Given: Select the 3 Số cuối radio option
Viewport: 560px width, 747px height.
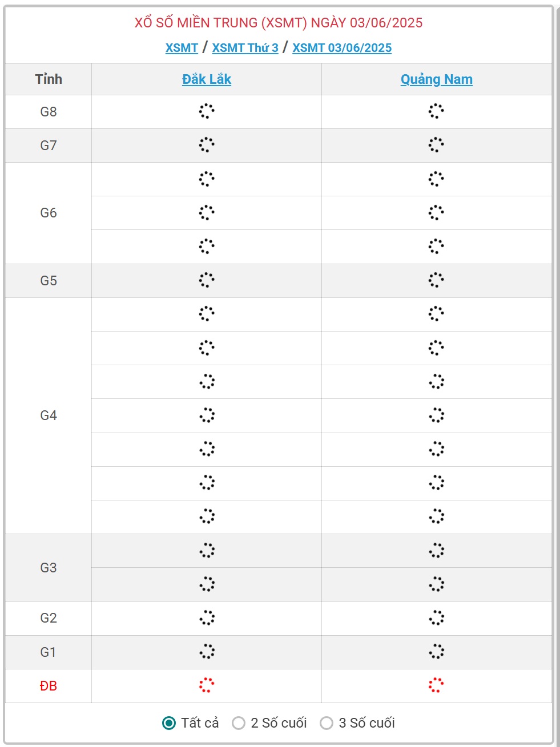Looking at the screenshot, I should 327,723.
